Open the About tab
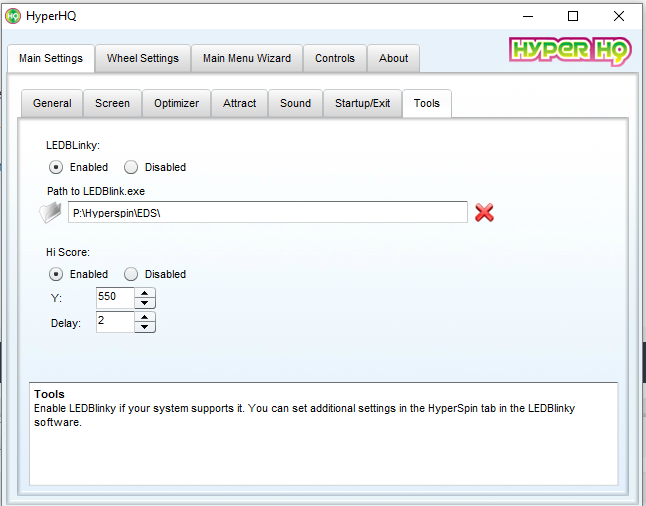This screenshot has width=646, height=506. (x=393, y=59)
